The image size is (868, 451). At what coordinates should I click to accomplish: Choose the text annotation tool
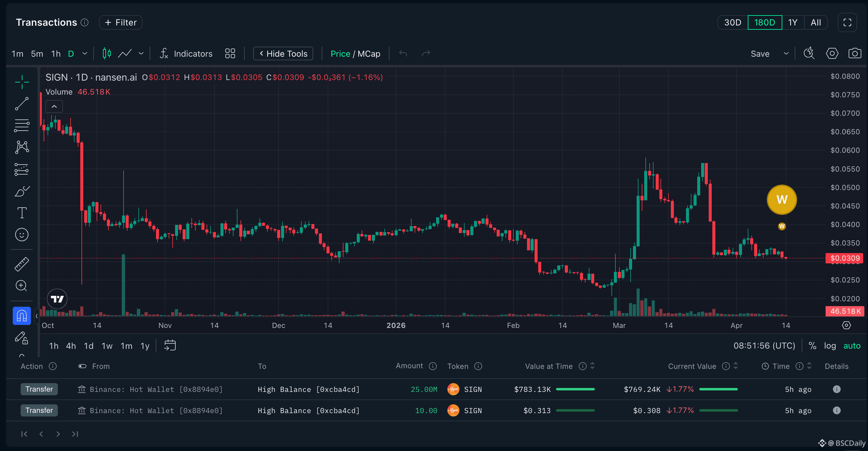[x=22, y=213]
